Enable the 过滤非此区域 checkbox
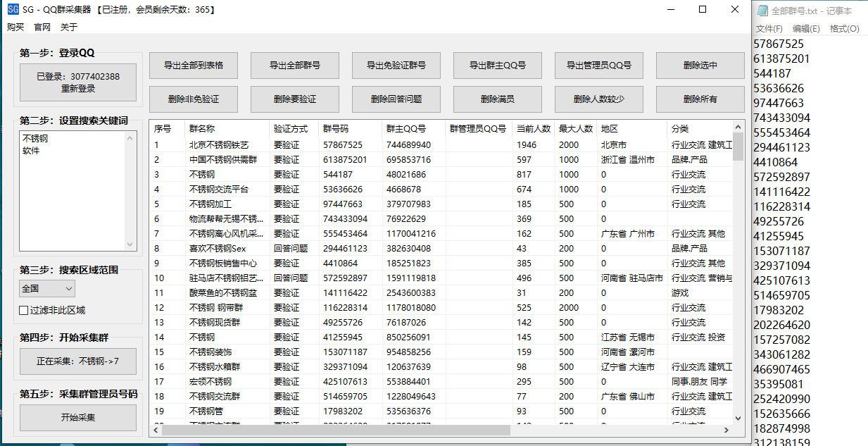Screen dimensions: 868x446 24,310
